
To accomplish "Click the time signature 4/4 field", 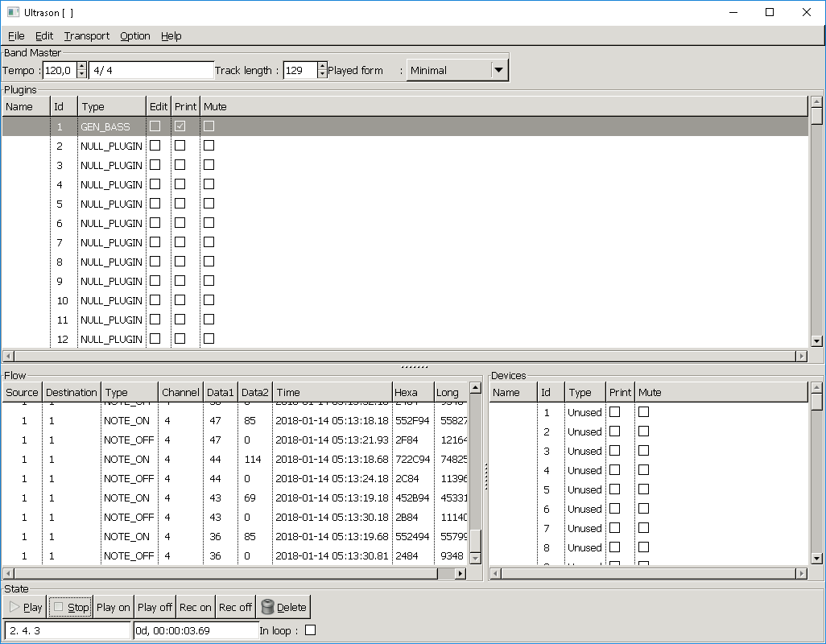I will click(x=151, y=70).
